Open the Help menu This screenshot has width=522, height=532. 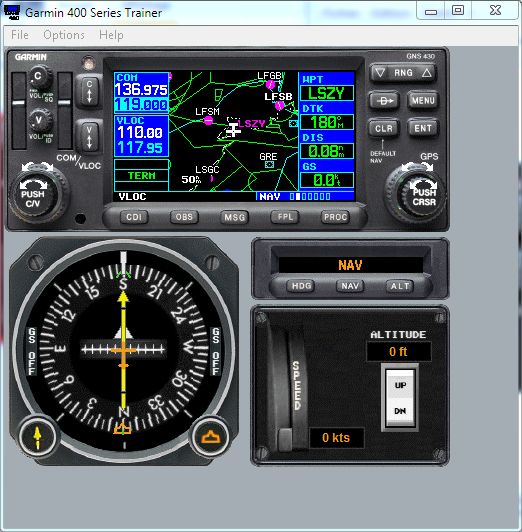[111, 35]
